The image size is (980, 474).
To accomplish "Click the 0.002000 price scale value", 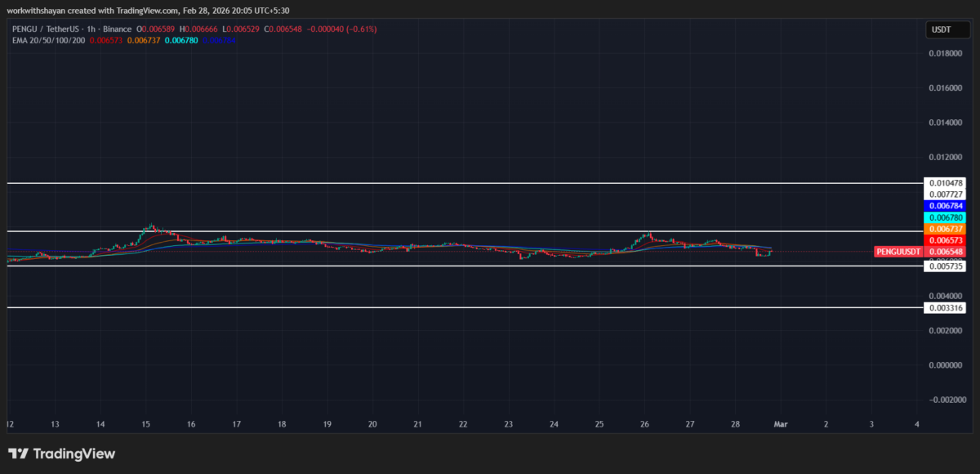I will (945, 330).
